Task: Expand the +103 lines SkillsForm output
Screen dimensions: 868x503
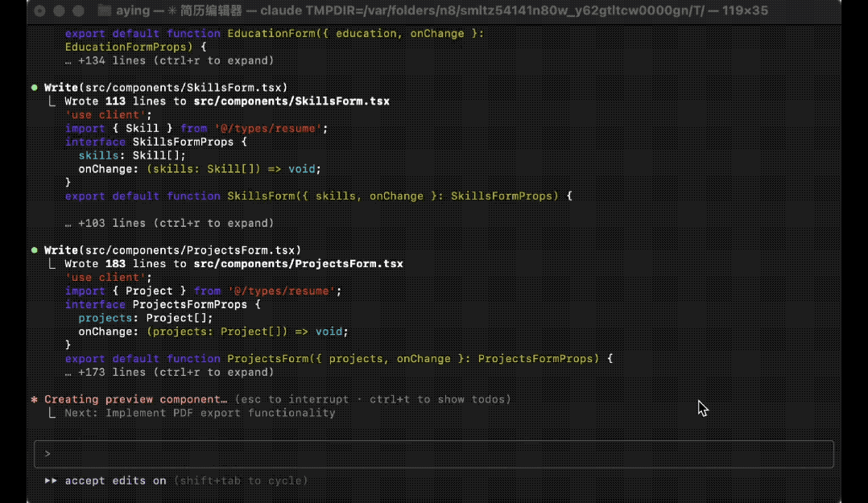Action: click(169, 223)
